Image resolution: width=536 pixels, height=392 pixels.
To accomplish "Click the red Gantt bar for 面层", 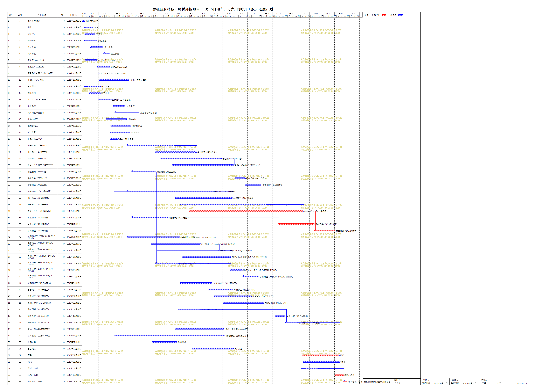I will tap(320, 355).
